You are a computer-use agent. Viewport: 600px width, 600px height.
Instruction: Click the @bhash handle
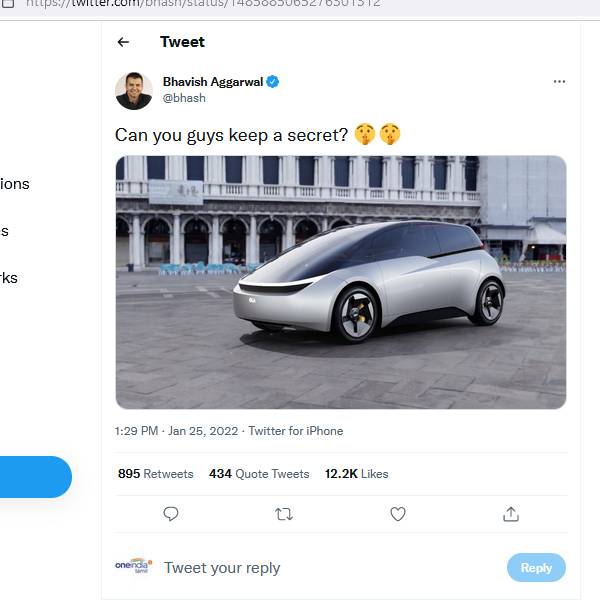tap(183, 100)
